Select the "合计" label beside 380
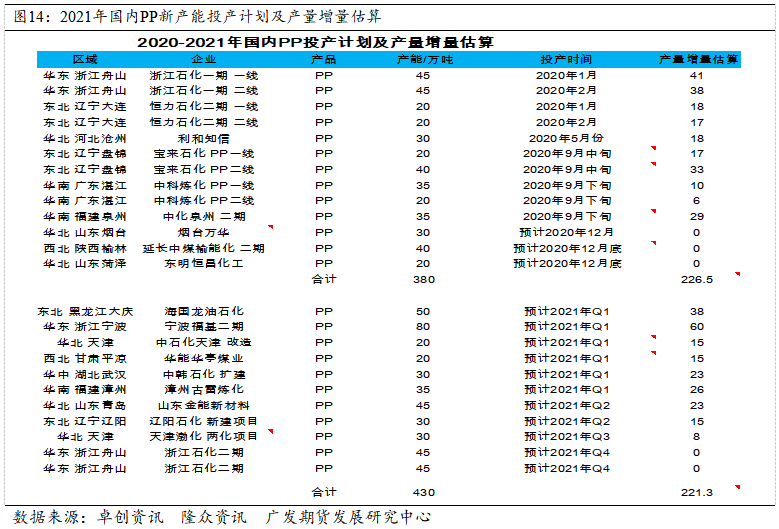Viewport: 779px width, 529px height. [x=324, y=279]
